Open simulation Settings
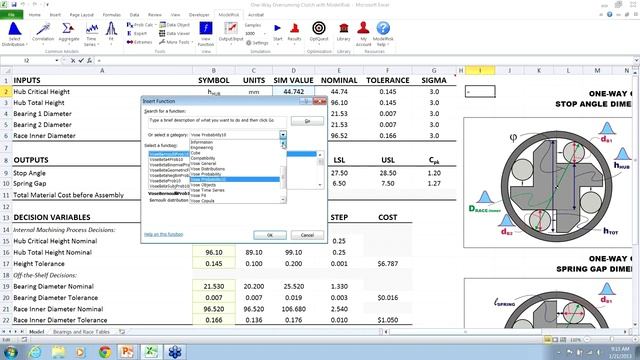This screenshot has width=640, height=360. (257, 42)
